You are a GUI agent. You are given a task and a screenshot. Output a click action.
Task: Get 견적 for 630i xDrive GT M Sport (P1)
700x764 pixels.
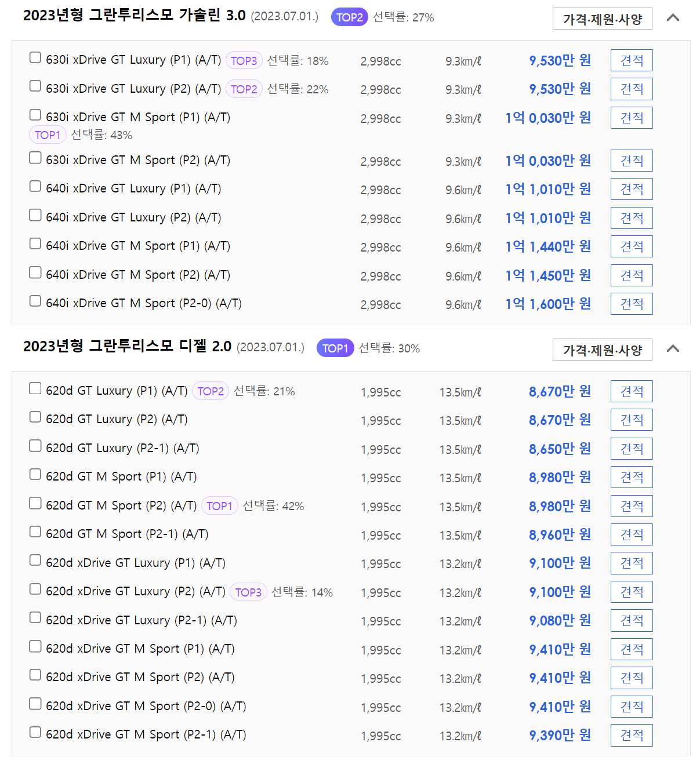[x=632, y=118]
